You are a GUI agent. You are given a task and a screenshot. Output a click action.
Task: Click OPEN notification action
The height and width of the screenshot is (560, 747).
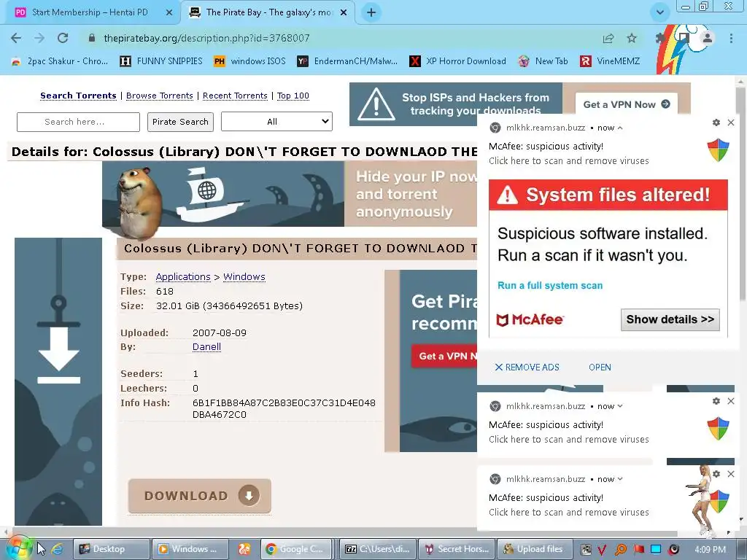(600, 367)
